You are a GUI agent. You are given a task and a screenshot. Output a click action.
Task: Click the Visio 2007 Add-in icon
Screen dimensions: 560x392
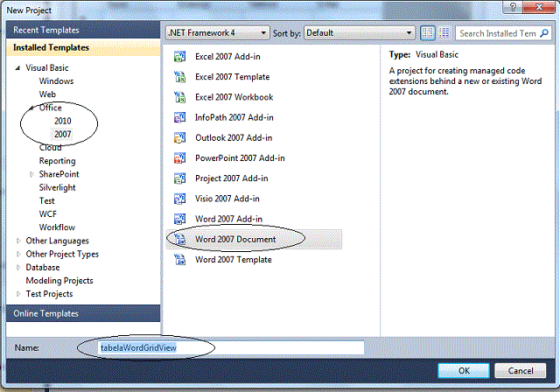pyautogui.click(x=179, y=199)
